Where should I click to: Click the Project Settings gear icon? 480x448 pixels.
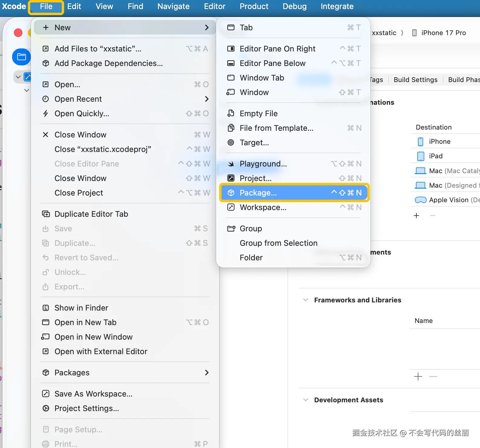46,408
